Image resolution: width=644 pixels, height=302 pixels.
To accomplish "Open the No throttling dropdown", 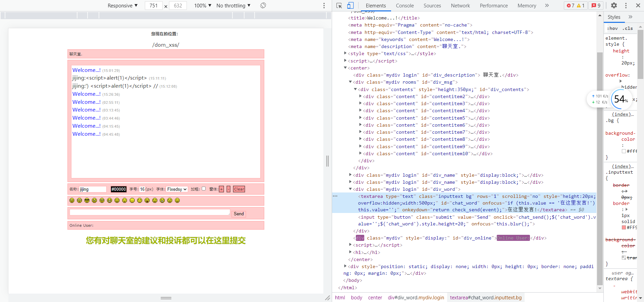I will coord(233,5).
